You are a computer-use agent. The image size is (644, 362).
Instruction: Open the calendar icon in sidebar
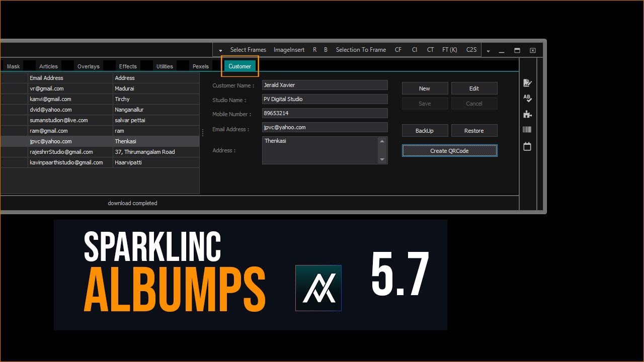[x=527, y=146]
